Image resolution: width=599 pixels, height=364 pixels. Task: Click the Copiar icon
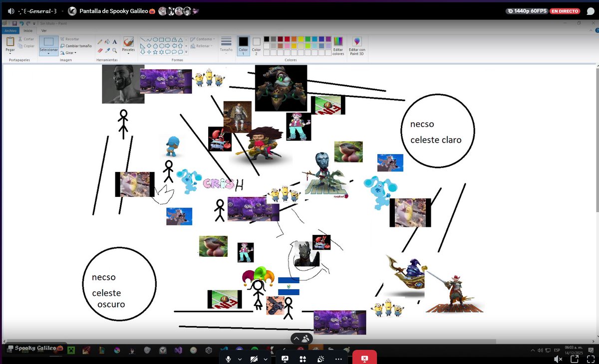(x=20, y=46)
